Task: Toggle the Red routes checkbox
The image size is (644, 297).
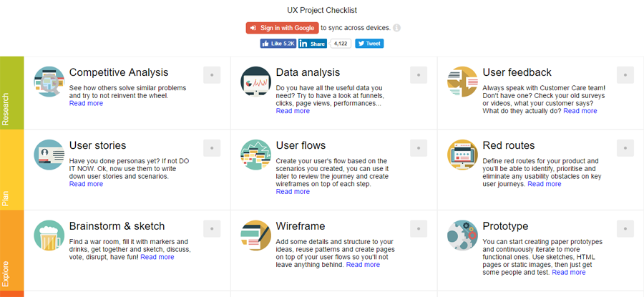Action: point(625,148)
